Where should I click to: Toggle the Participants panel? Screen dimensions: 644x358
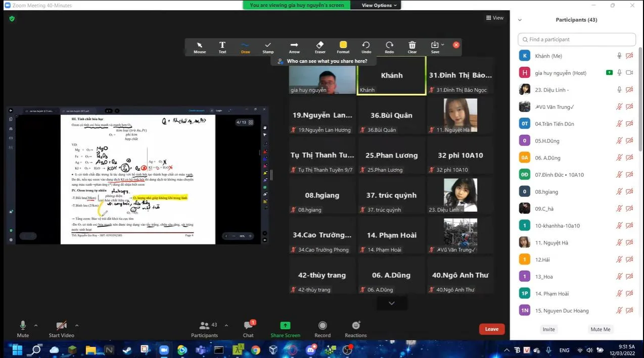204,329
